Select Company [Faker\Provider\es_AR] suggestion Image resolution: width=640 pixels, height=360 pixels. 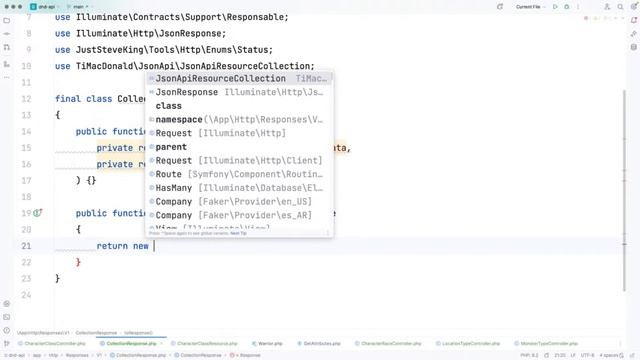coord(239,215)
